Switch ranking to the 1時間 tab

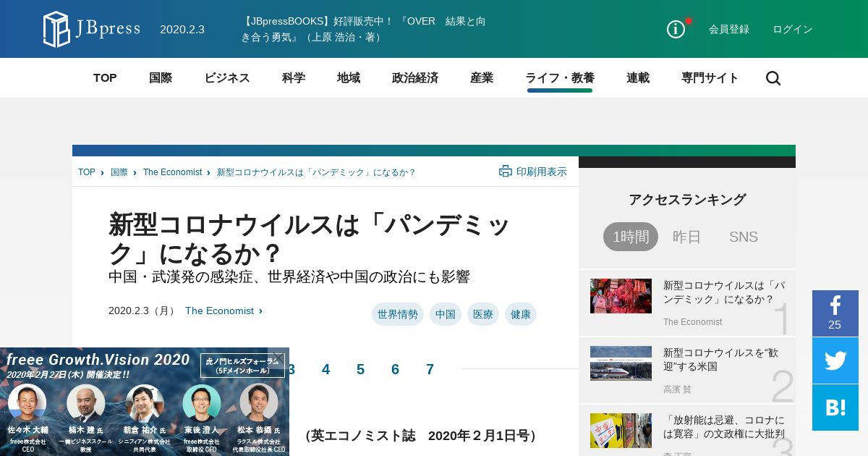(631, 237)
